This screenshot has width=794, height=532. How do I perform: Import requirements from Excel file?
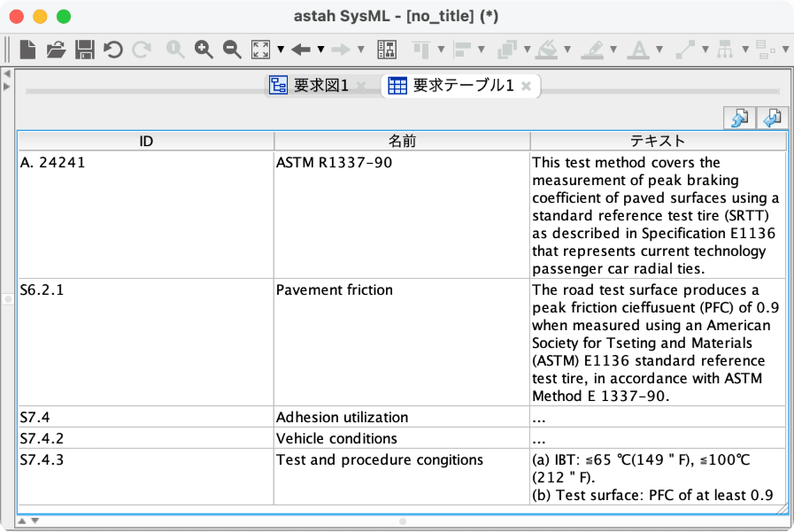pyautogui.click(x=739, y=118)
